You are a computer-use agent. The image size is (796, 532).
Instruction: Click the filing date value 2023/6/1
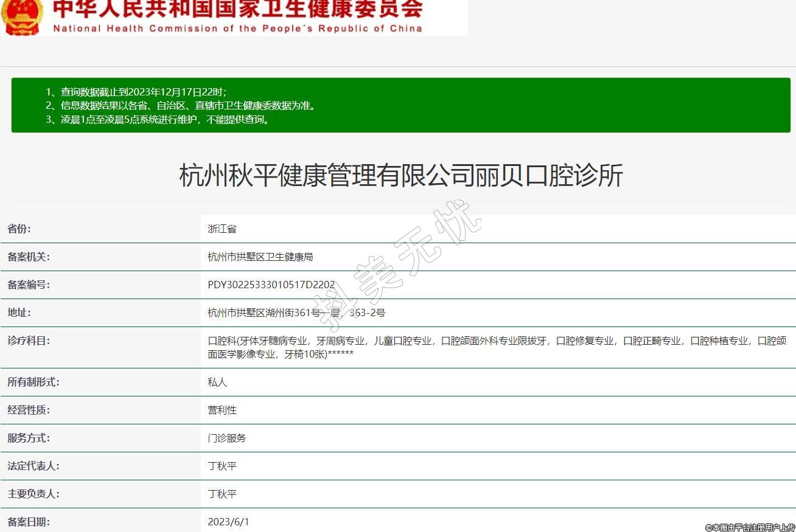pyautogui.click(x=228, y=522)
